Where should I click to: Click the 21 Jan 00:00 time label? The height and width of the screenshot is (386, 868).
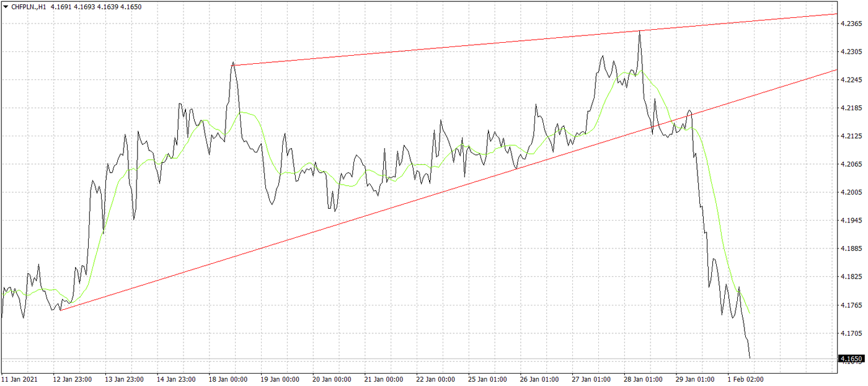coord(384,379)
